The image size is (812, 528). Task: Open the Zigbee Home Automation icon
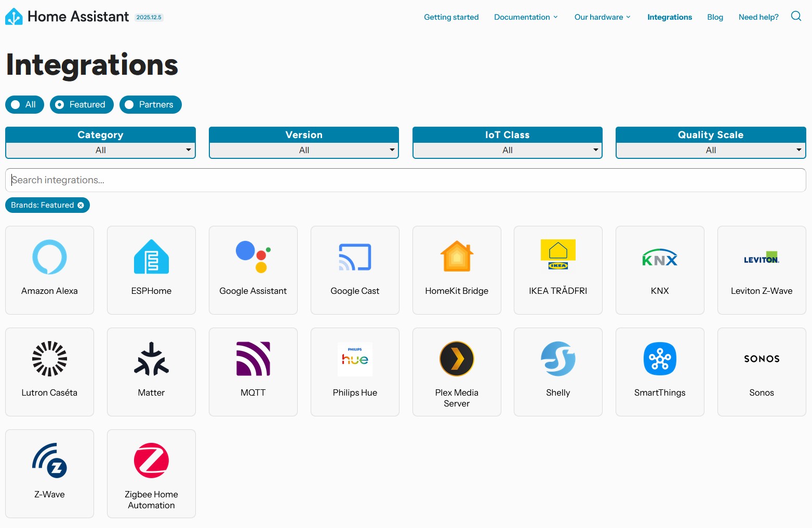point(151,460)
